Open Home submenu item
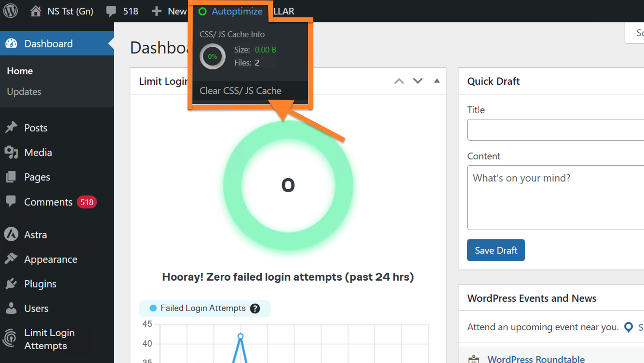 point(20,71)
